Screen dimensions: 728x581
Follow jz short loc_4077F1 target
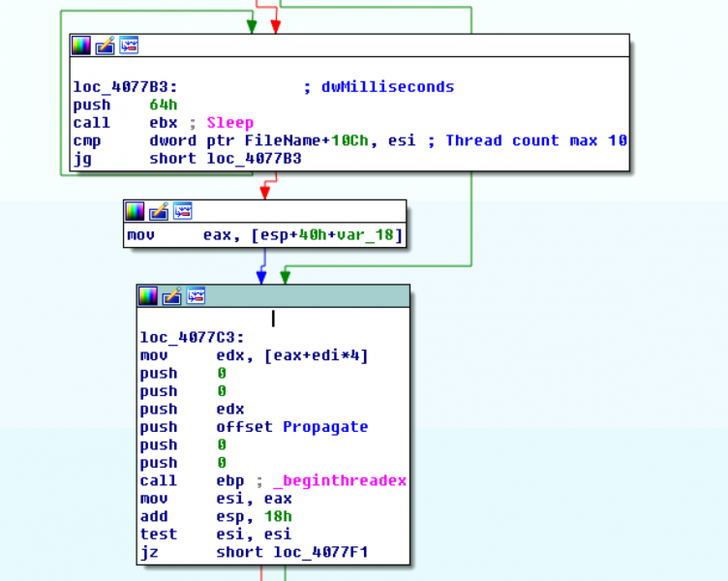pyautogui.click(x=320, y=552)
